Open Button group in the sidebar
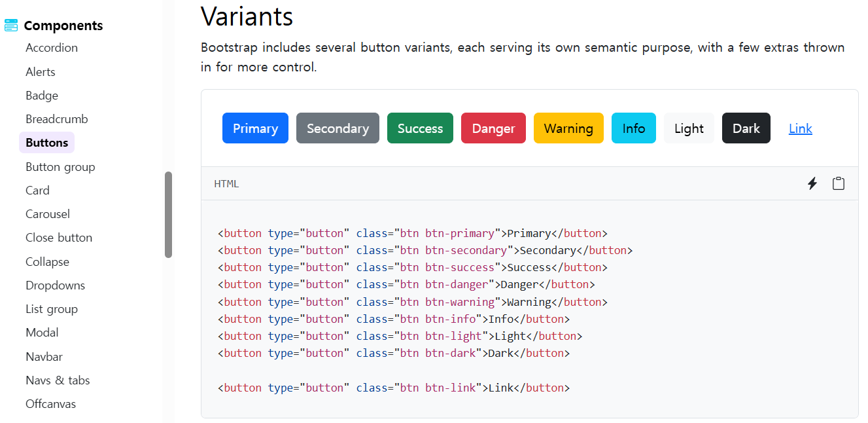This screenshot has height=423, width=868. pyautogui.click(x=60, y=167)
